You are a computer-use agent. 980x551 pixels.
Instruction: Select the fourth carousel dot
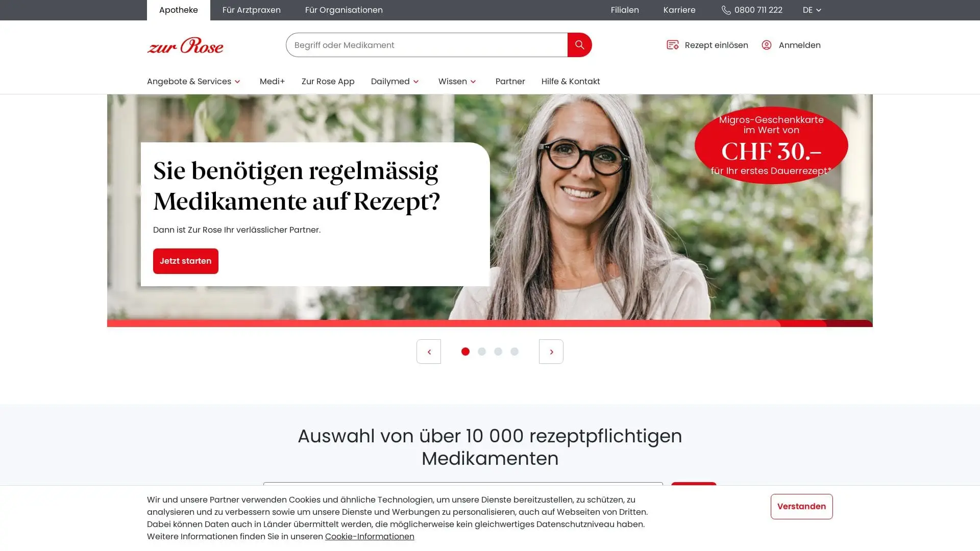pos(514,352)
